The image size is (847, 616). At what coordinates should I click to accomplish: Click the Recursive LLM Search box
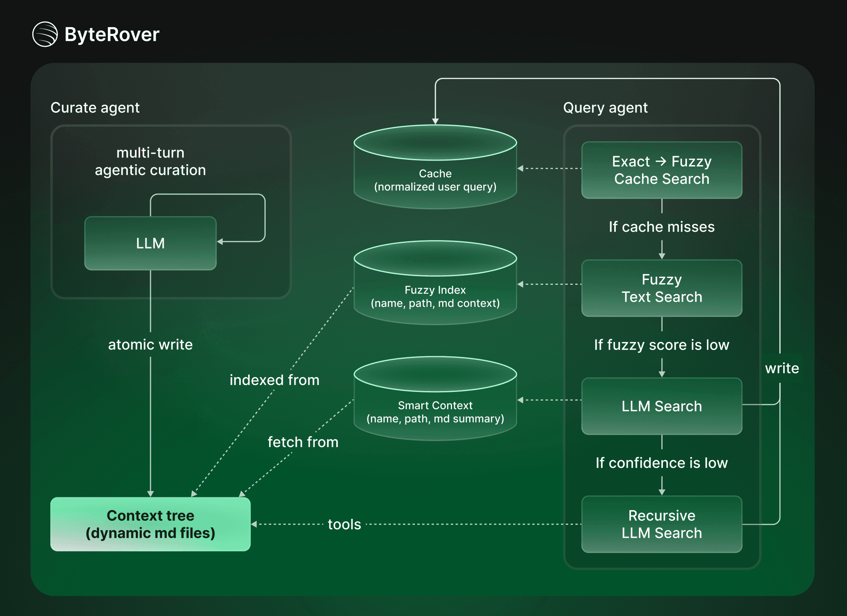[x=661, y=524]
